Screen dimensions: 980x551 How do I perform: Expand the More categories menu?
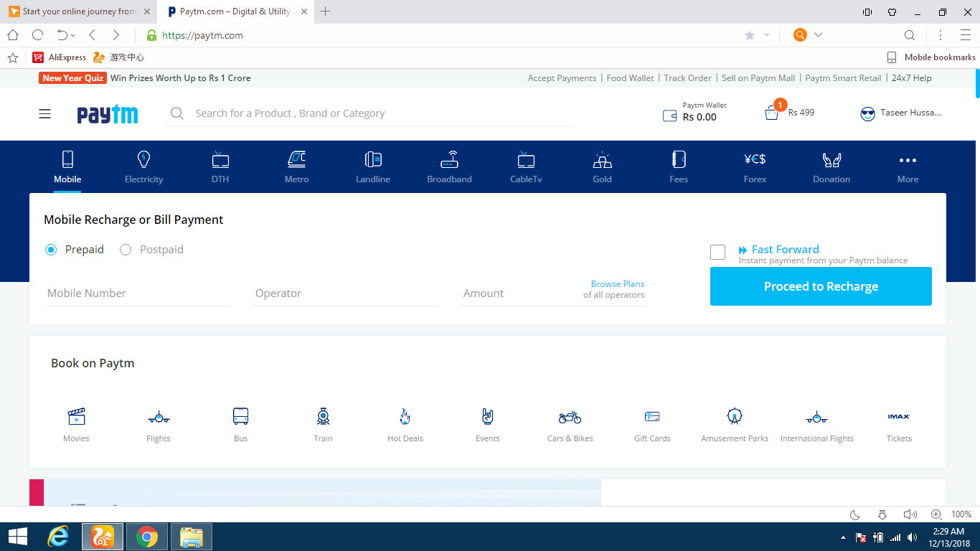coord(908,167)
